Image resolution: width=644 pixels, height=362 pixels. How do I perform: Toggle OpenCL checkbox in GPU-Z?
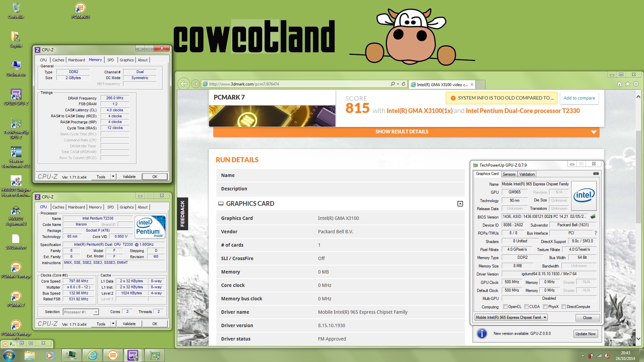tap(505, 307)
